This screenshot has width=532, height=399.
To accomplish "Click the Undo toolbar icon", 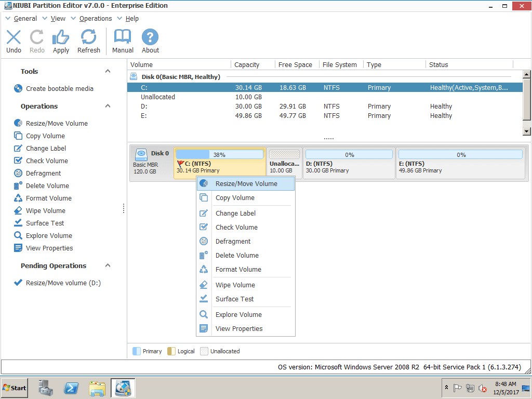I will [14, 37].
